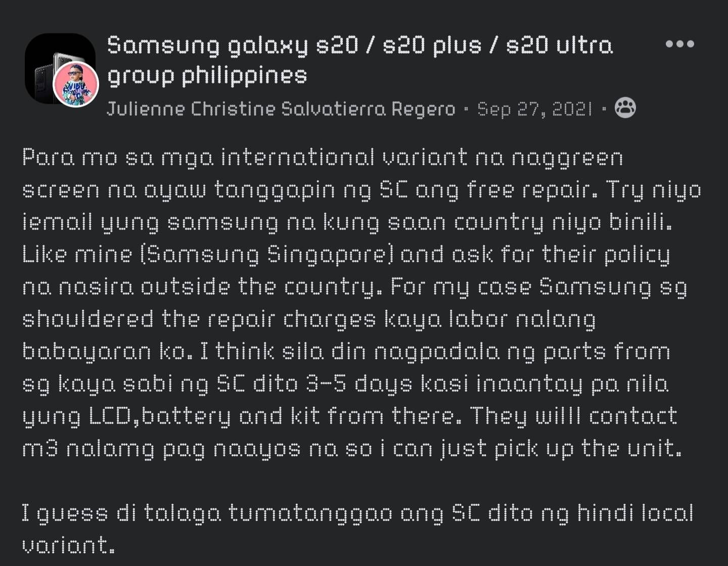The height and width of the screenshot is (566, 728).
Task: Click the line starting "babayaran ko"
Action: tap(346, 352)
